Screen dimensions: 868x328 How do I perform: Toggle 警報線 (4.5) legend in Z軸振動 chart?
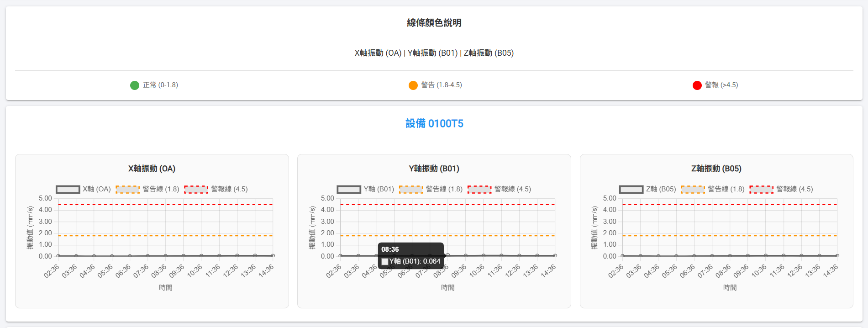tap(781, 189)
